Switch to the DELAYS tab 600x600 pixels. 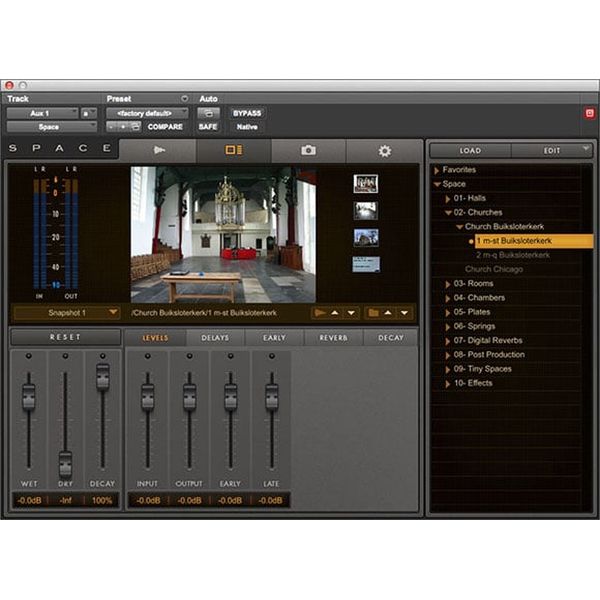(215, 338)
